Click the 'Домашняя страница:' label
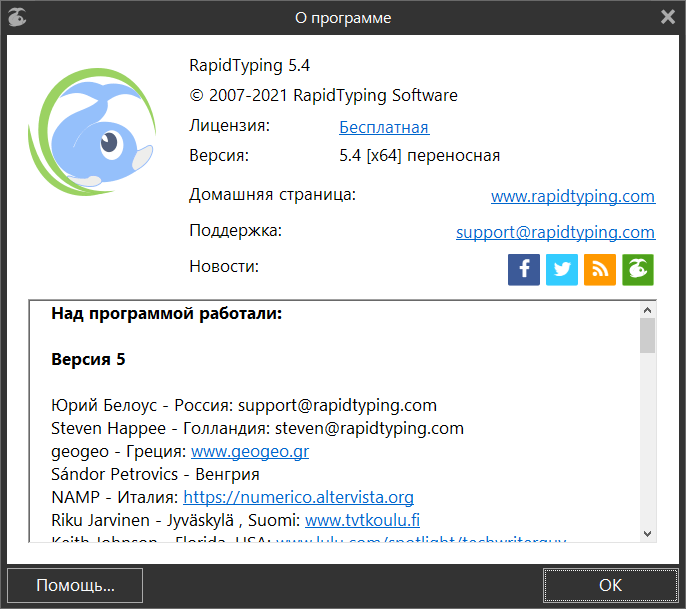 [x=273, y=195]
